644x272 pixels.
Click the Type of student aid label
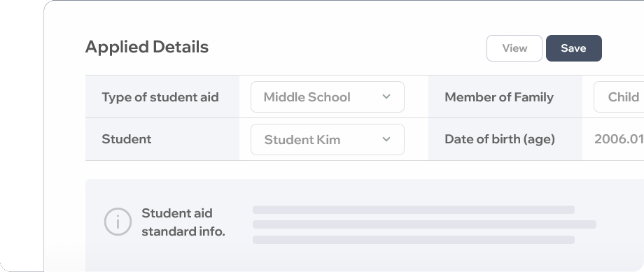(x=160, y=97)
